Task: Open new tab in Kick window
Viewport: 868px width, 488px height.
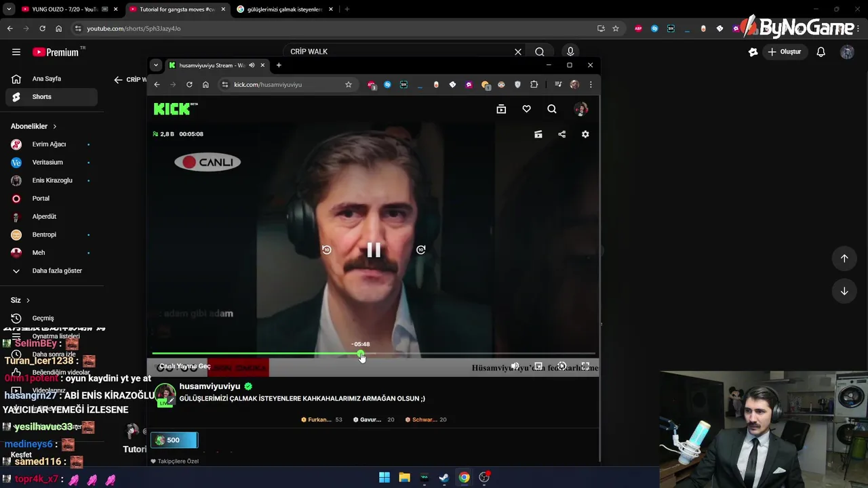Action: [x=279, y=65]
